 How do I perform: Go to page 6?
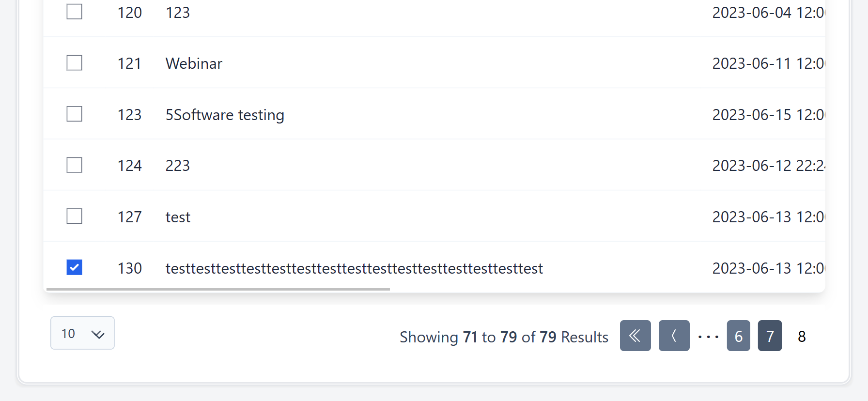(738, 336)
